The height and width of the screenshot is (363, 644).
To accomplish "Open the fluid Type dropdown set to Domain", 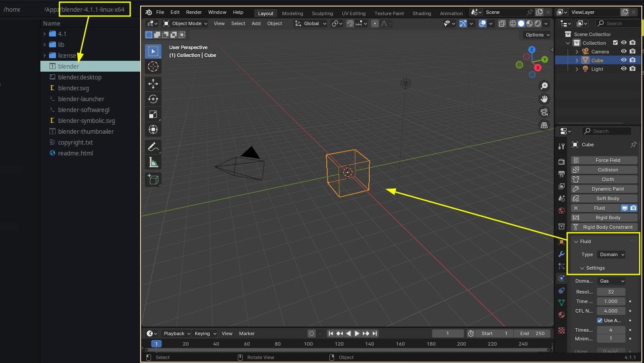I will [611, 254].
